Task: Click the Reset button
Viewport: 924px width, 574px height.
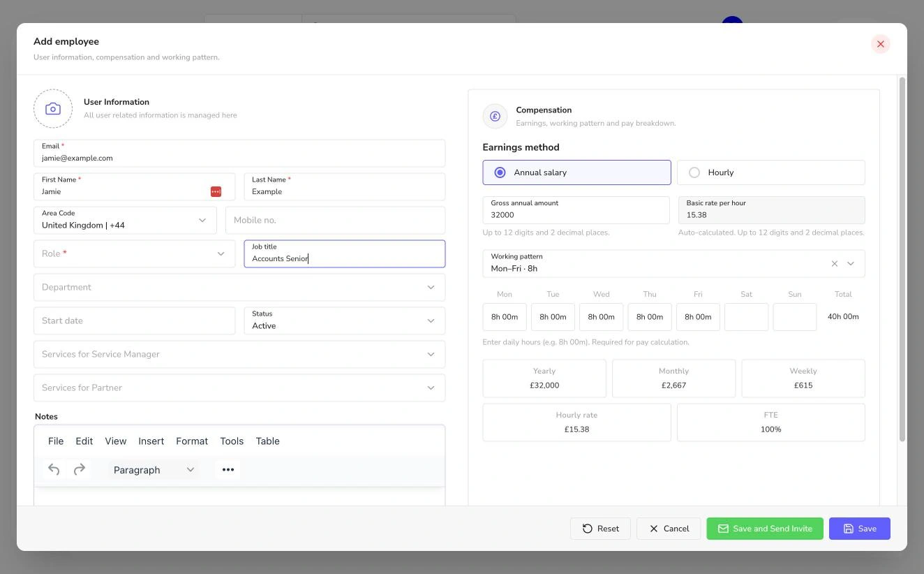Action: pyautogui.click(x=600, y=529)
